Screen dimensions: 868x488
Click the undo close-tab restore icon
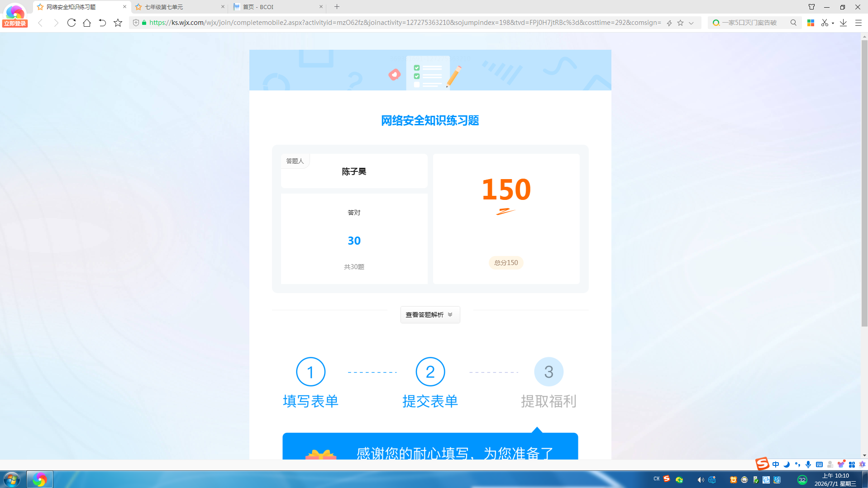(102, 23)
